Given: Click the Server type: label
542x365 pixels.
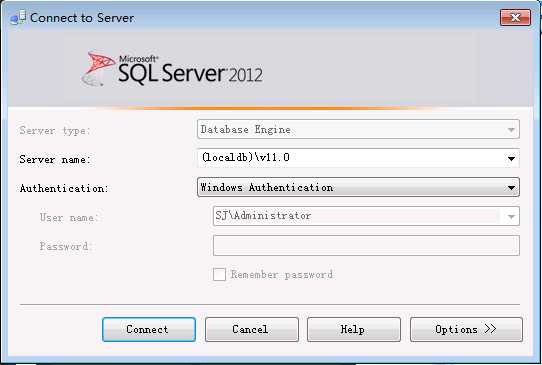Looking at the screenshot, I should tap(55, 131).
